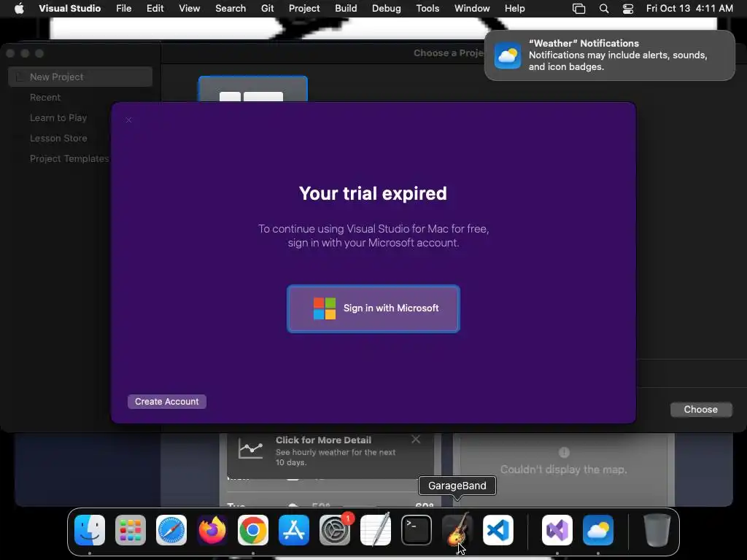Select Project Templates in GarageBand sidebar
The image size is (747, 560).
click(69, 158)
